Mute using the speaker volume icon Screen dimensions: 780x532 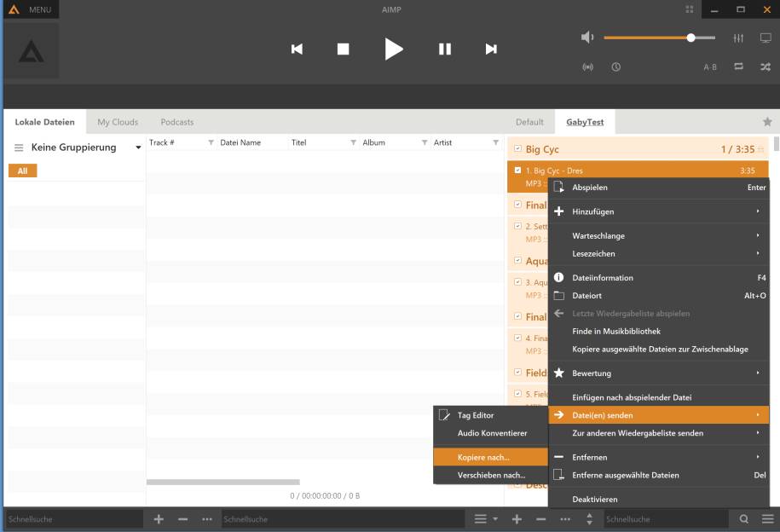pyautogui.click(x=586, y=38)
